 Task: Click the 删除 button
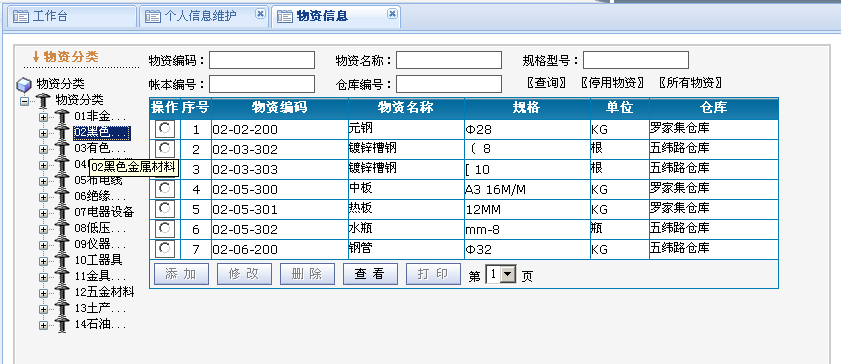[307, 274]
